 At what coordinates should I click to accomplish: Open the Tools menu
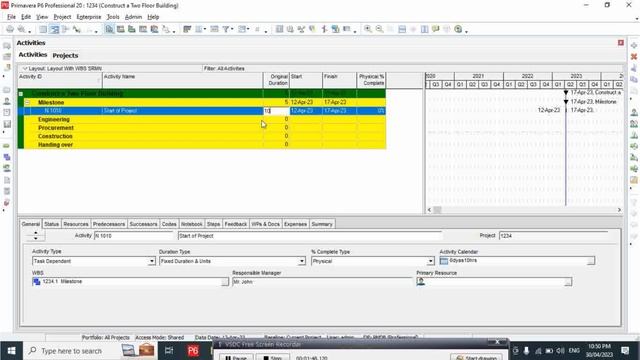[x=113, y=17]
